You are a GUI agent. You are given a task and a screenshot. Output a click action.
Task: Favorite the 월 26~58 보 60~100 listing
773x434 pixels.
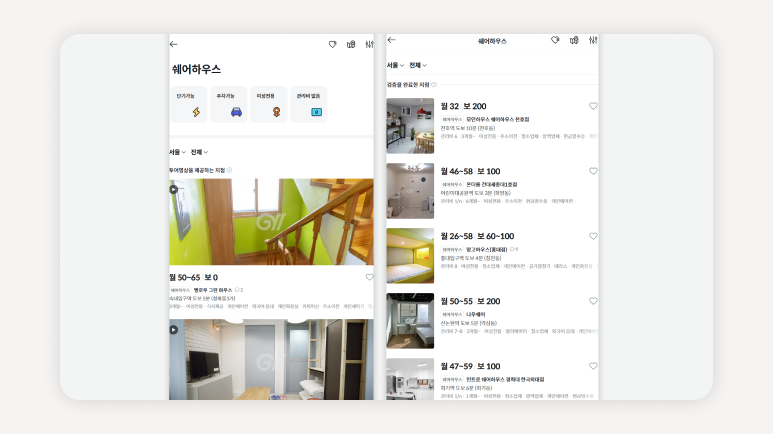tap(593, 236)
